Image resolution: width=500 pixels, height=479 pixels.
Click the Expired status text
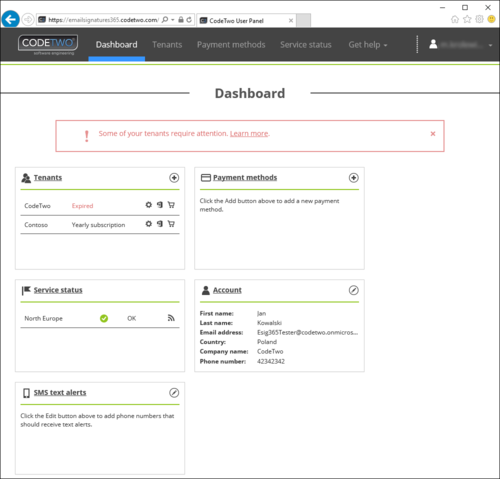click(x=82, y=206)
